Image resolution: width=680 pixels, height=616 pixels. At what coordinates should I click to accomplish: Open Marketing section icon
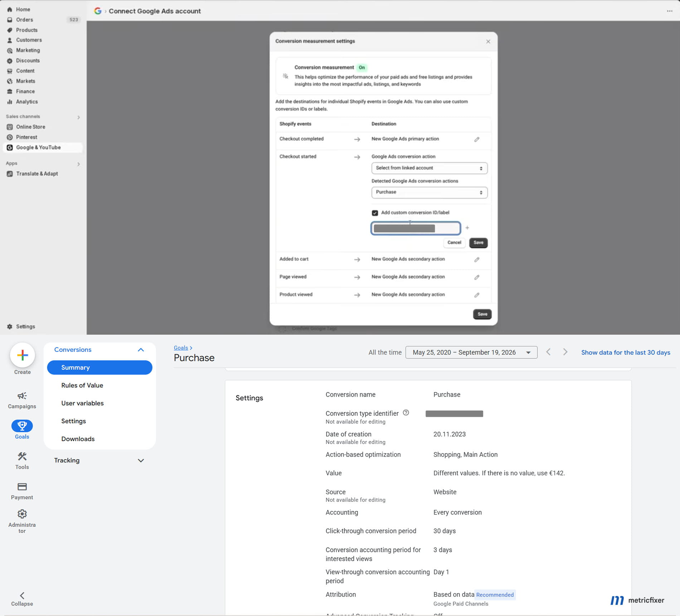[x=10, y=50]
